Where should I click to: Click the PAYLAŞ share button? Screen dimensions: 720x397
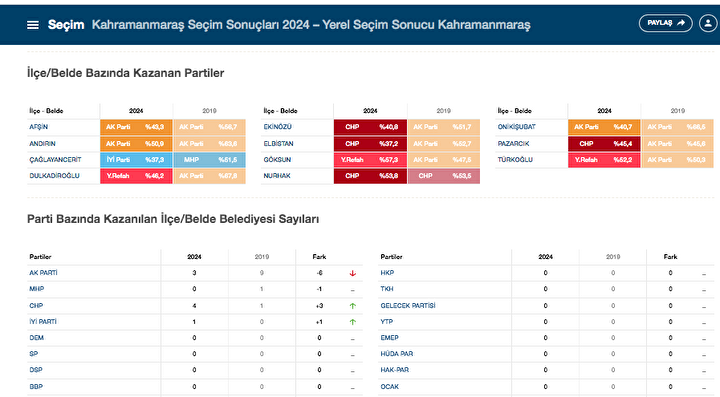665,23
